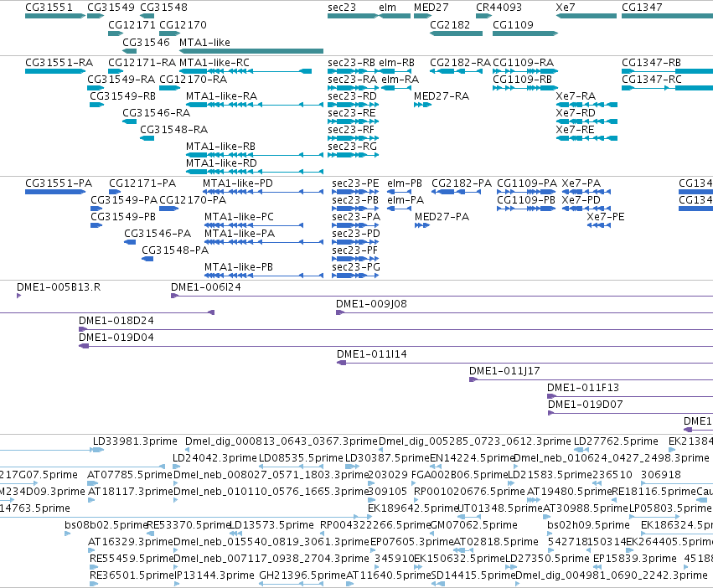Image resolution: width=713 pixels, height=588 pixels.
Task: Select BAC clone DME1-011I14
Action: [524, 363]
